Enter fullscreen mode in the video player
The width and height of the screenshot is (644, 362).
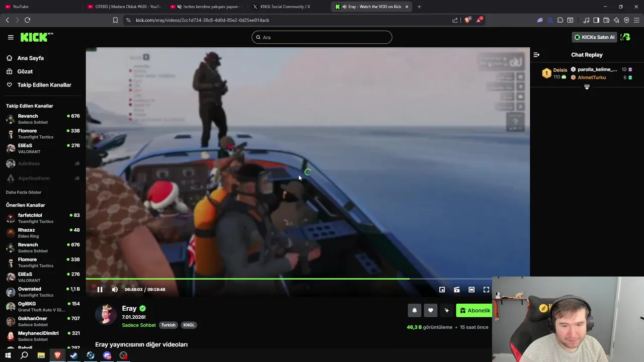pyautogui.click(x=486, y=290)
